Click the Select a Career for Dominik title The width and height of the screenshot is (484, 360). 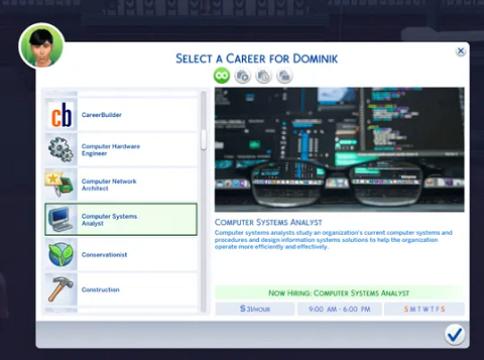257,59
